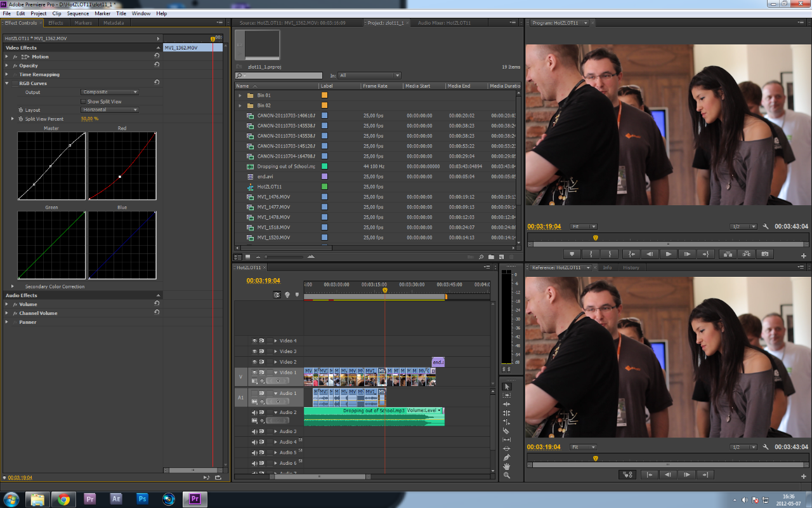Mute Audio 3 track speaker toggle
The image size is (812, 508).
click(254, 431)
